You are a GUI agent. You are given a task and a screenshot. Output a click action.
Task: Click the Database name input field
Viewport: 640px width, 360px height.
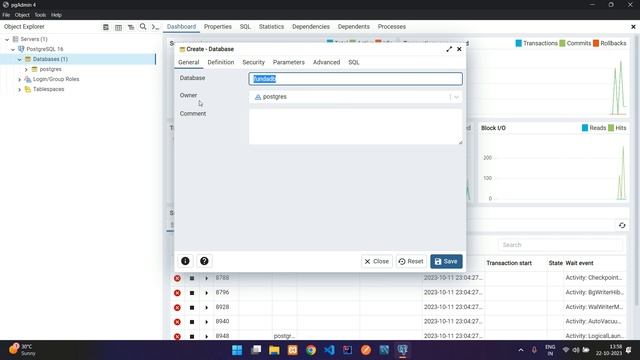(356, 79)
